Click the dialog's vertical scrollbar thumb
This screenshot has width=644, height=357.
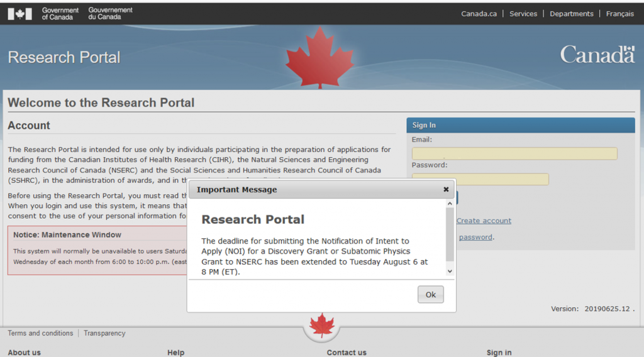(x=450, y=234)
